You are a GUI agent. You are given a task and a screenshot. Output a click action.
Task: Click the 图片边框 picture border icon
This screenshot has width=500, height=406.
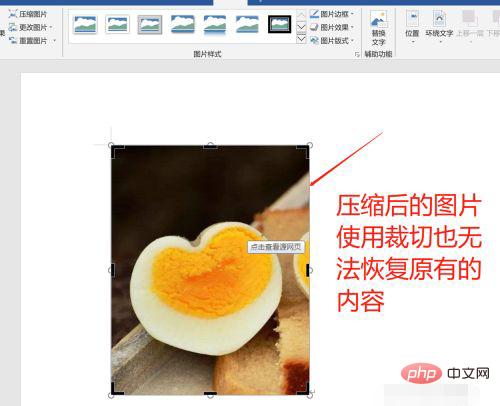tap(314, 14)
